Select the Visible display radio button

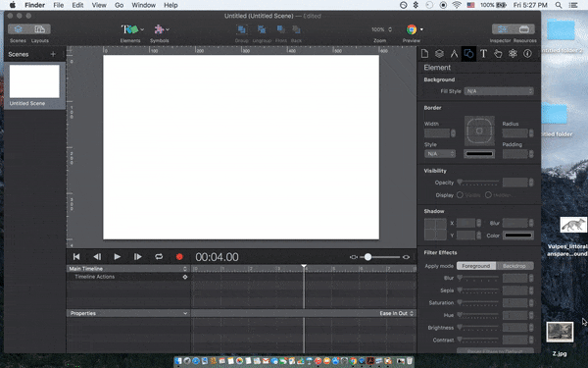(x=460, y=195)
